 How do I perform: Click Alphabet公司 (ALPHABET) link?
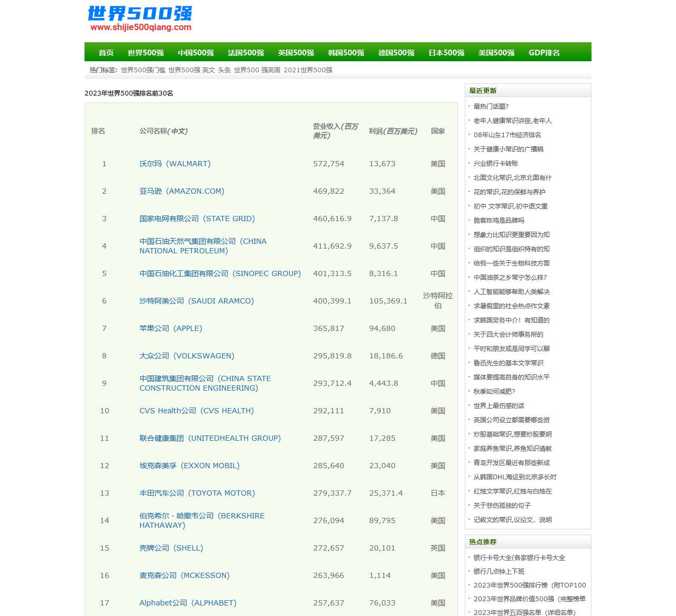click(188, 603)
